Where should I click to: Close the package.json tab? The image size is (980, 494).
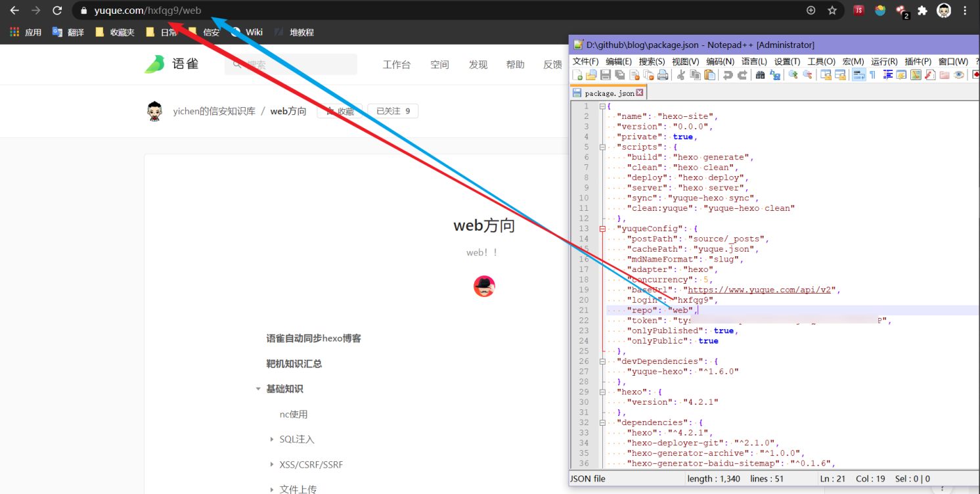(640, 93)
